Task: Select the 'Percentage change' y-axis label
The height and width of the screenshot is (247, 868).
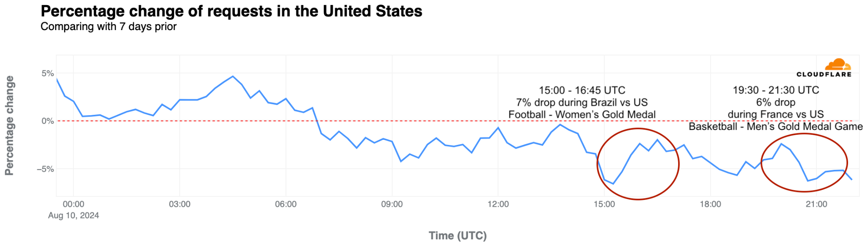Action: click(9, 125)
